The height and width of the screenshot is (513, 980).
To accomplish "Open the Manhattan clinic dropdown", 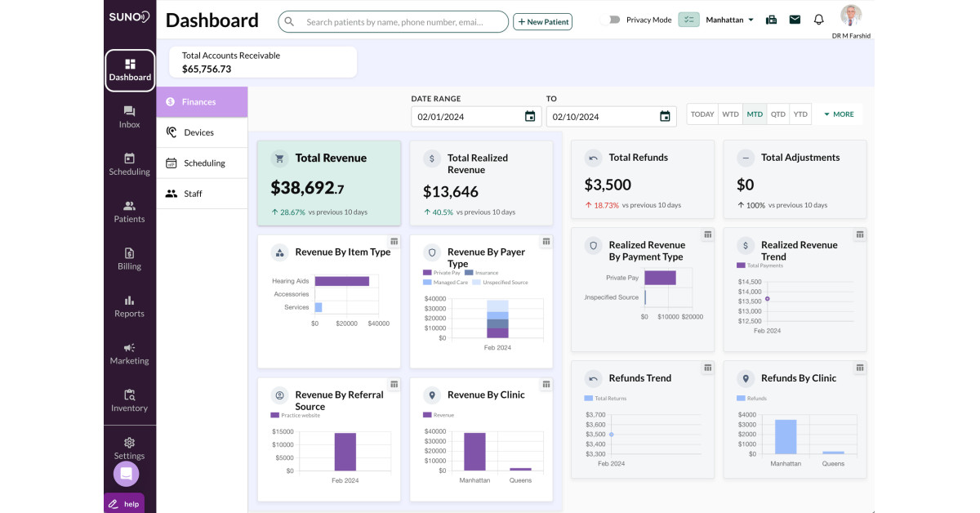I will [x=726, y=18].
